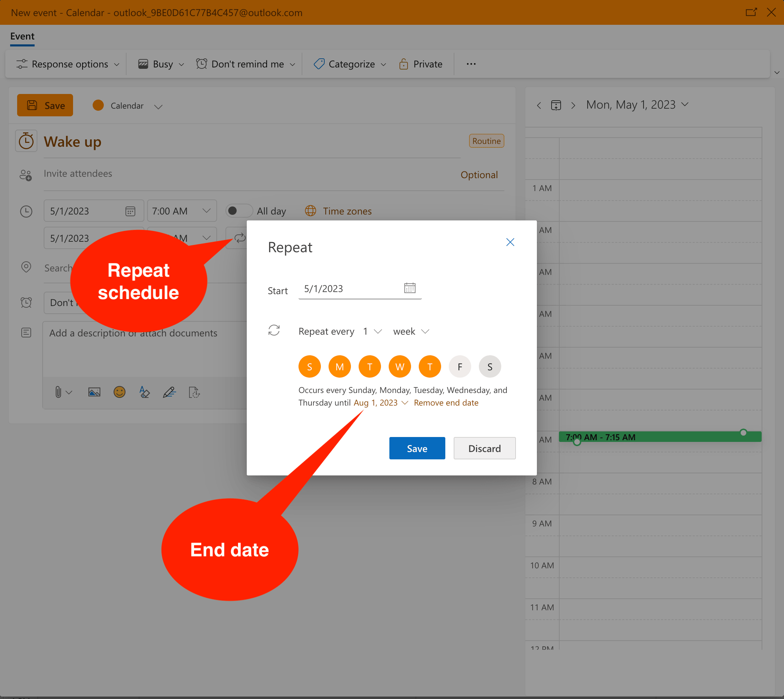Open the emoji picker in the description toolbar
Viewport: 784px width, 699px height.
point(120,392)
